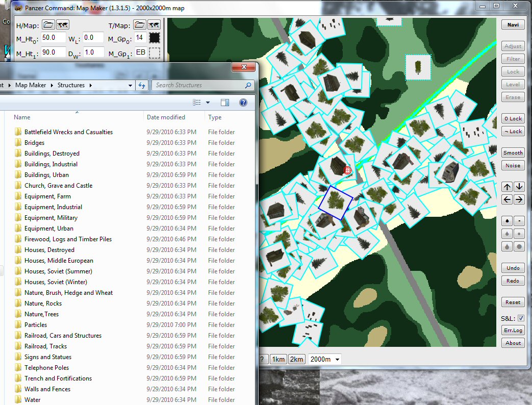This screenshot has height=405, width=532.
Task: Toggle the 0 Lock button
Action: tap(513, 119)
